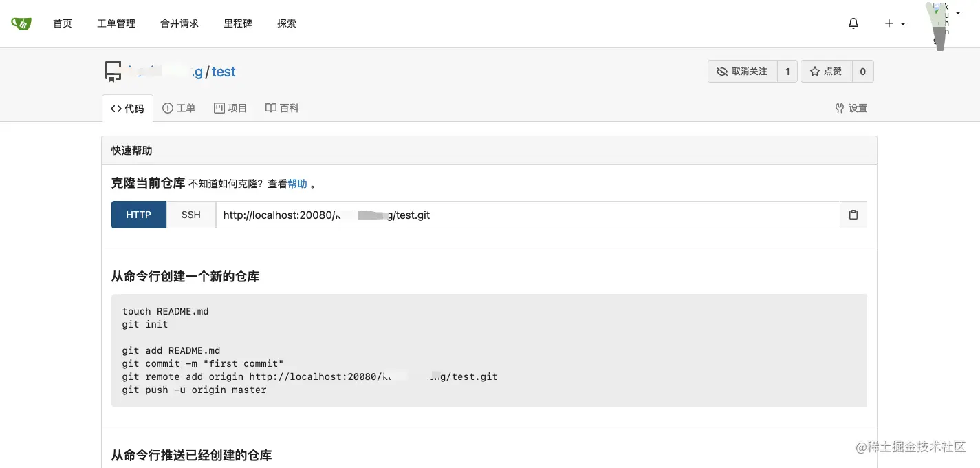Open 工单管理 in top navigation
The image size is (980, 468).
point(116,23)
